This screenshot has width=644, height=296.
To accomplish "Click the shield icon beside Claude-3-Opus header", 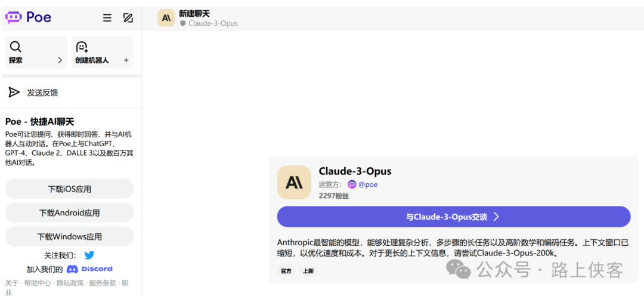I will 183,23.
